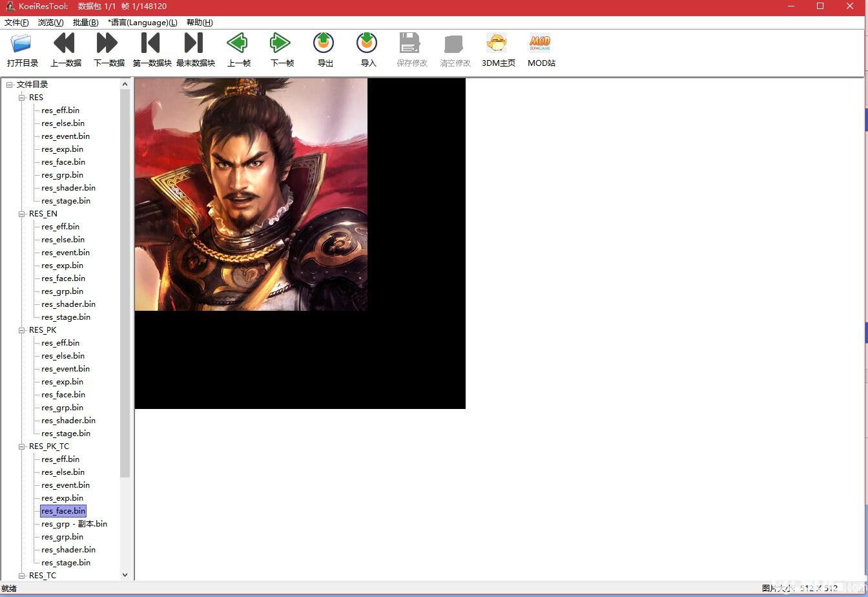Image resolution: width=868 pixels, height=597 pixels.
Task: Show next frame with 下一帧 arrow
Action: 282,44
